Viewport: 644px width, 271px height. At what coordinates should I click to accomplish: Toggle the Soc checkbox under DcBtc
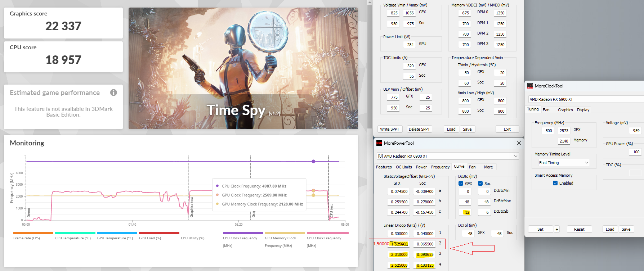[480, 184]
